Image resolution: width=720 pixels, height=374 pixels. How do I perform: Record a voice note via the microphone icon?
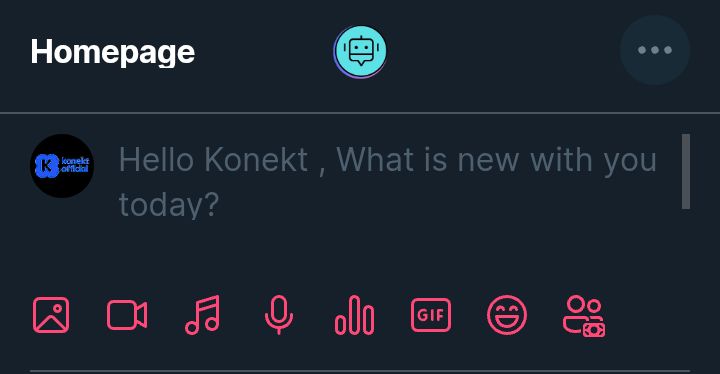[279, 315]
